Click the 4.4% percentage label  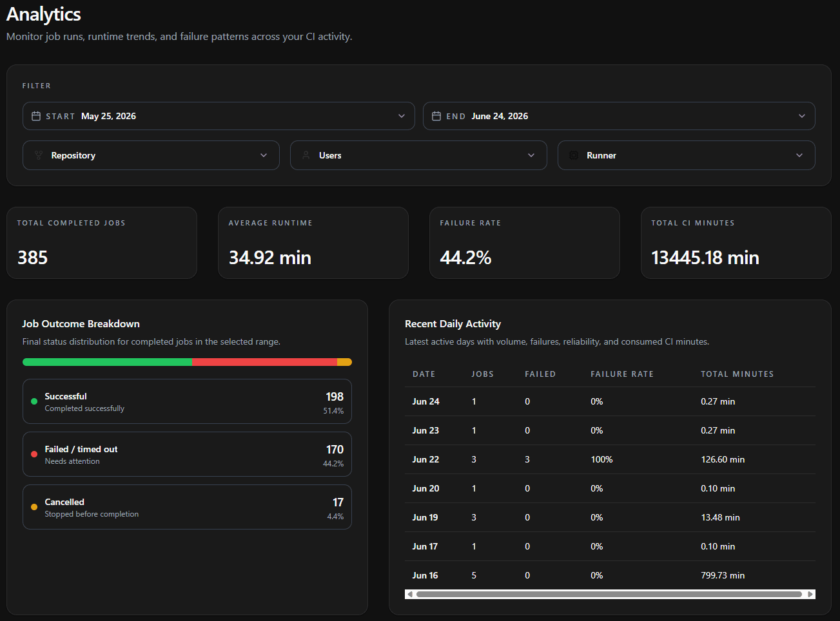335,517
